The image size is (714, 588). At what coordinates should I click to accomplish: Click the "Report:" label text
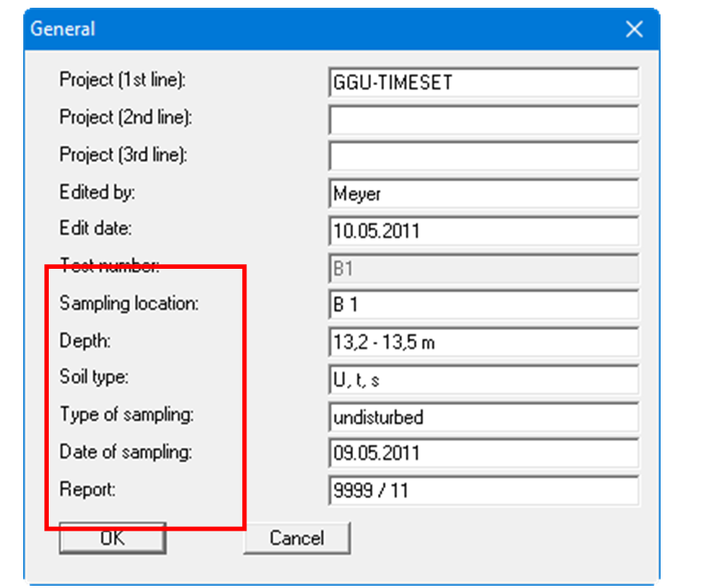click(87, 489)
